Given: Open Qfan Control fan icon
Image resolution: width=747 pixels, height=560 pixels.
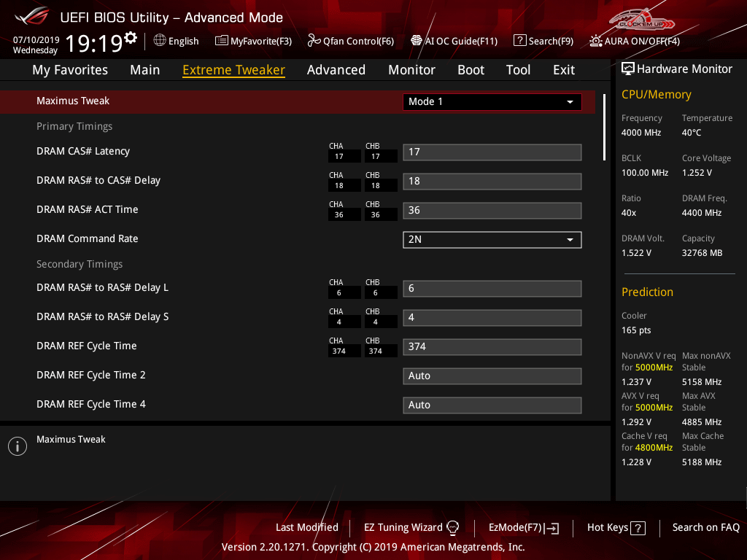Looking at the screenshot, I should [314, 41].
